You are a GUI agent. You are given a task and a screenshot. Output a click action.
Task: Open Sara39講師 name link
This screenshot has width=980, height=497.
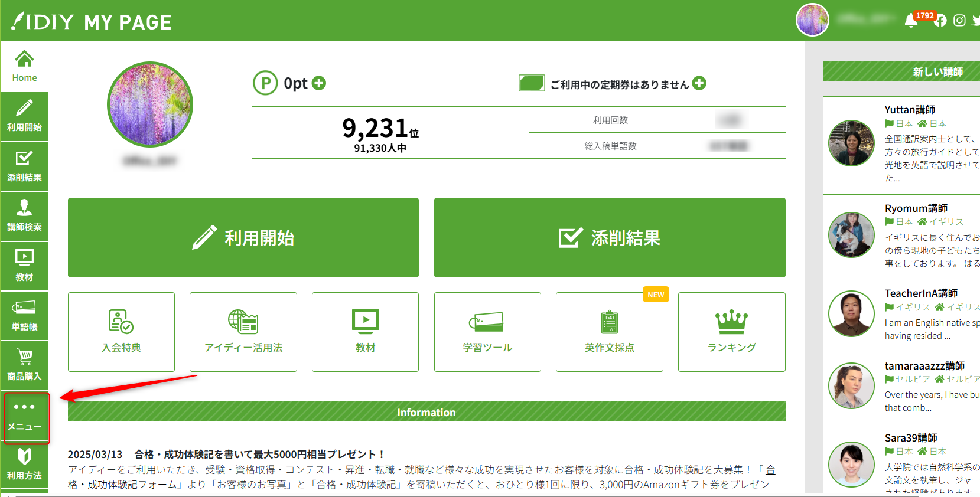coord(911,438)
